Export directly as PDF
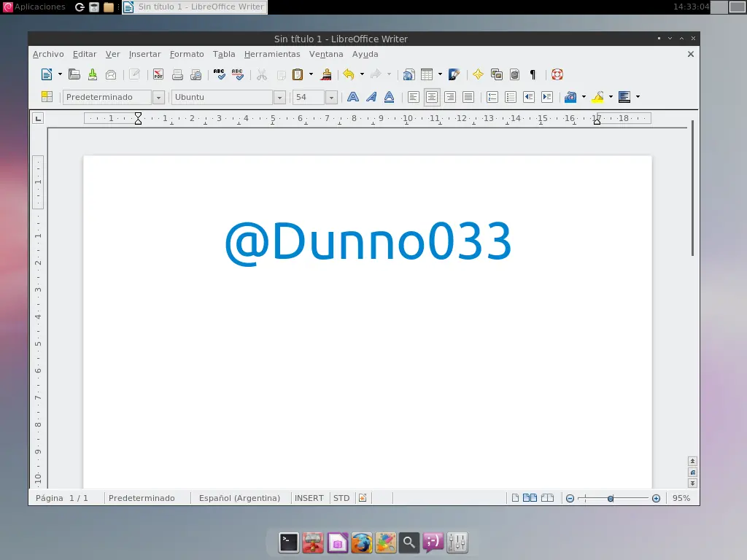 coord(158,74)
